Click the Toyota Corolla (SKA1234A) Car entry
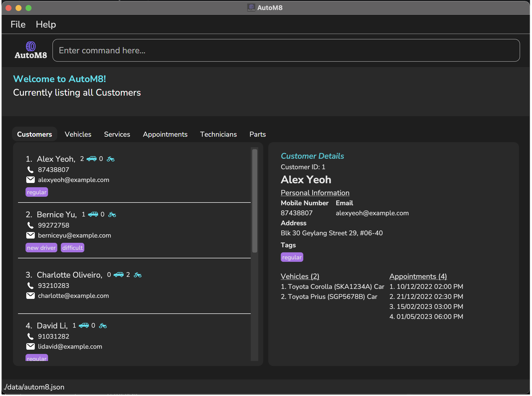The image size is (532, 396). pos(333,286)
